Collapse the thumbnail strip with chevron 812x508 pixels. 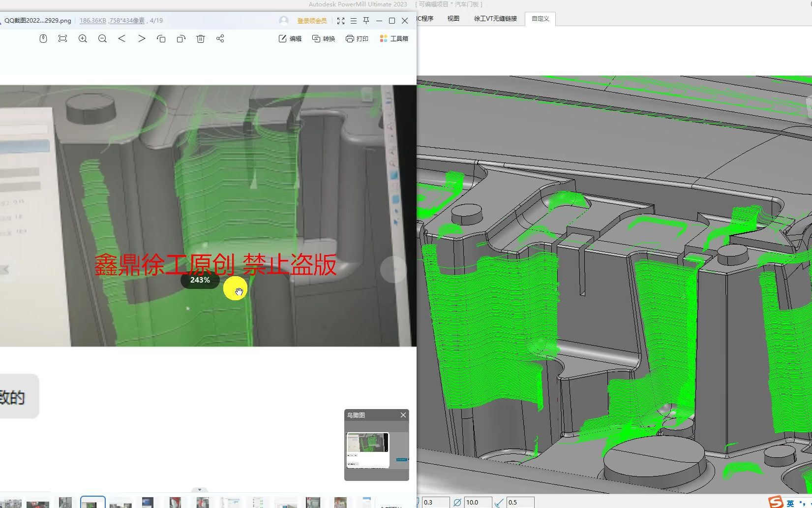click(x=199, y=490)
